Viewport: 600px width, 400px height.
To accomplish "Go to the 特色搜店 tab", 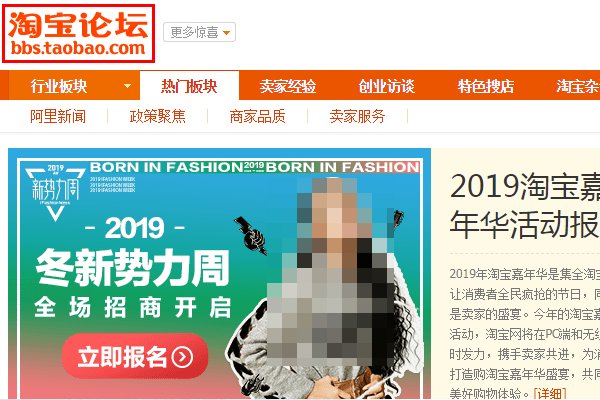I will [x=486, y=86].
